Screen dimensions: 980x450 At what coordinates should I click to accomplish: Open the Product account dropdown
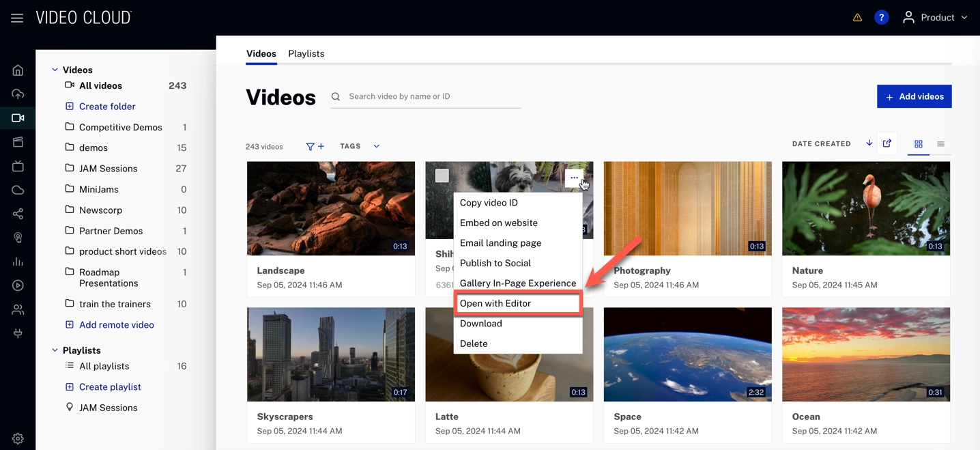936,18
